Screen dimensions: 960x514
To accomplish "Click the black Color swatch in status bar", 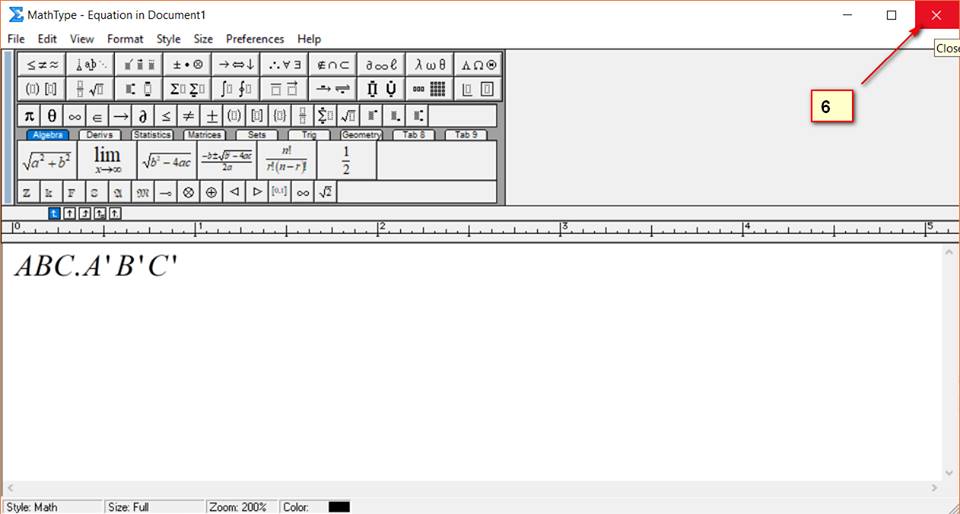I will coord(339,507).
